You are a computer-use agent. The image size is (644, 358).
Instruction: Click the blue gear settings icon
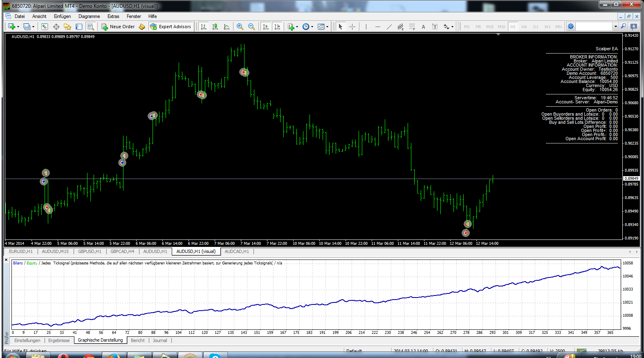coord(571,27)
